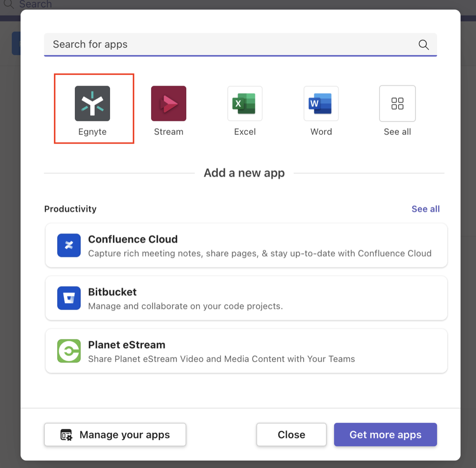Open the Egnyte app icon
The width and height of the screenshot is (476, 468).
pos(92,103)
